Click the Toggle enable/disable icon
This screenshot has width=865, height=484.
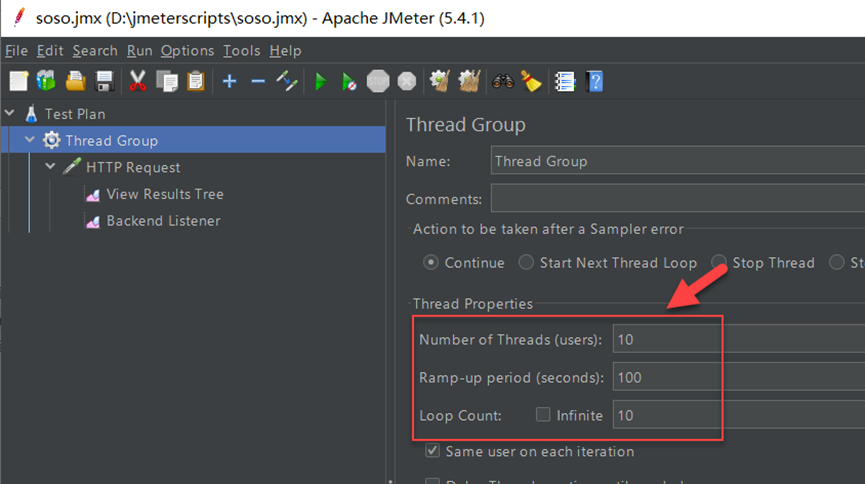click(x=287, y=82)
